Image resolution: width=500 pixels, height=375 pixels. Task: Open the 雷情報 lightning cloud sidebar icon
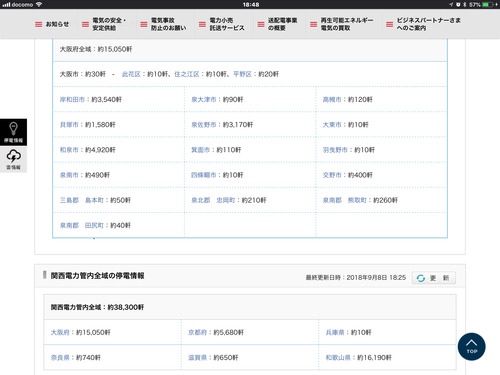coord(13,159)
